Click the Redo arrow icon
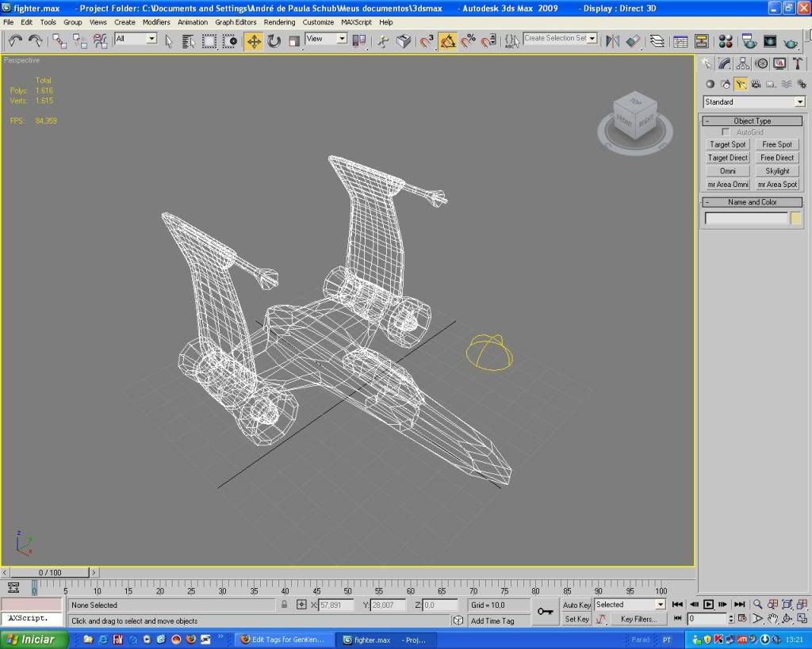This screenshot has height=649, width=812. coord(35,41)
